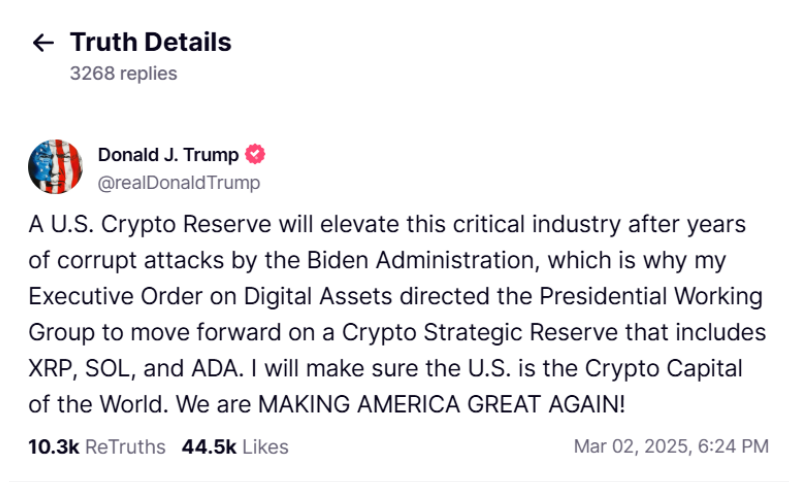Image resolution: width=790 pixels, height=486 pixels.
Task: Open Donald J. Trump's flag avatar picture
Action: point(55,167)
